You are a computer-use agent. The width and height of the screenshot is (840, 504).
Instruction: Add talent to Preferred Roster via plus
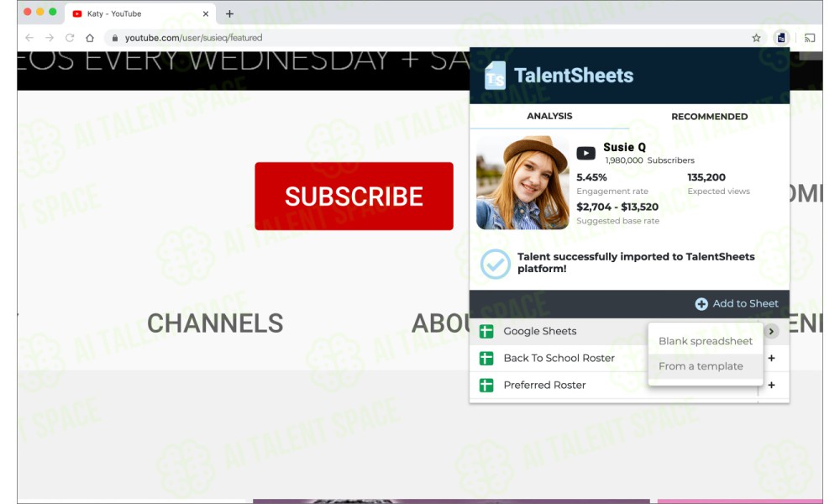(x=771, y=385)
